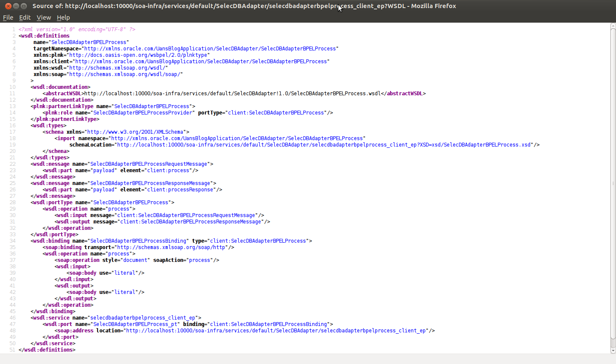This screenshot has width=616, height=364.
Task: Click the targetNamespace attribute name
Action: click(x=56, y=49)
